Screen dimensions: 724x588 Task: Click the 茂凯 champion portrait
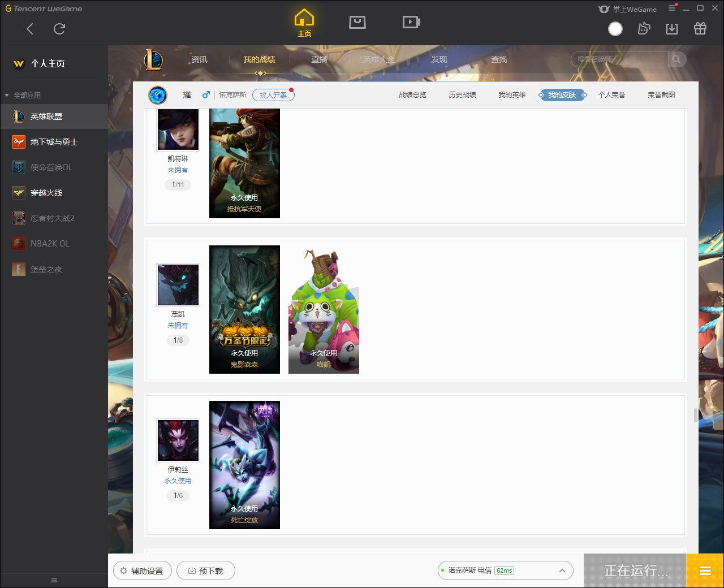point(178,285)
